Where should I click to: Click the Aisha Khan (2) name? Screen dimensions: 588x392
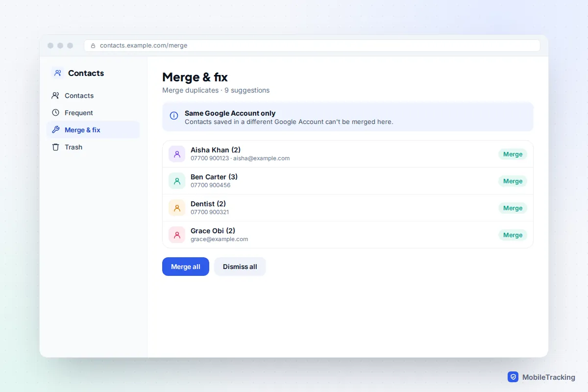(216, 150)
